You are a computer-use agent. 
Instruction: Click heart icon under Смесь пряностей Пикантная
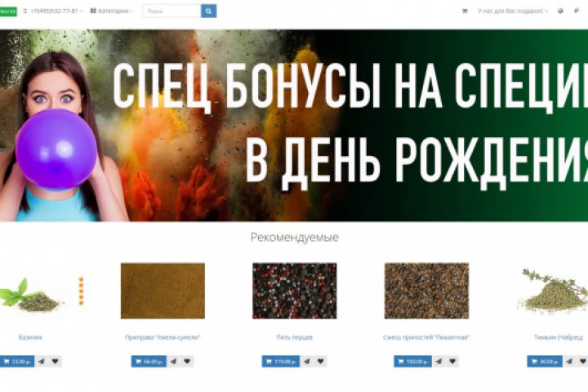pyautogui.click(x=452, y=361)
